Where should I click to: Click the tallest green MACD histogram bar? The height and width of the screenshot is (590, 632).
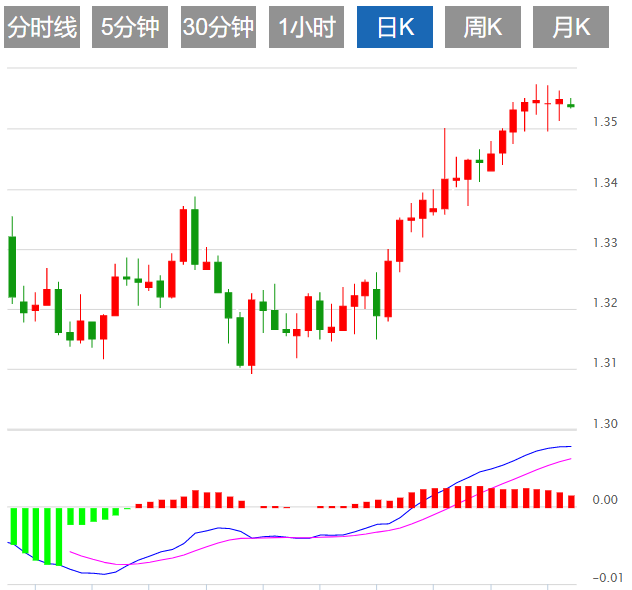pos(59,537)
